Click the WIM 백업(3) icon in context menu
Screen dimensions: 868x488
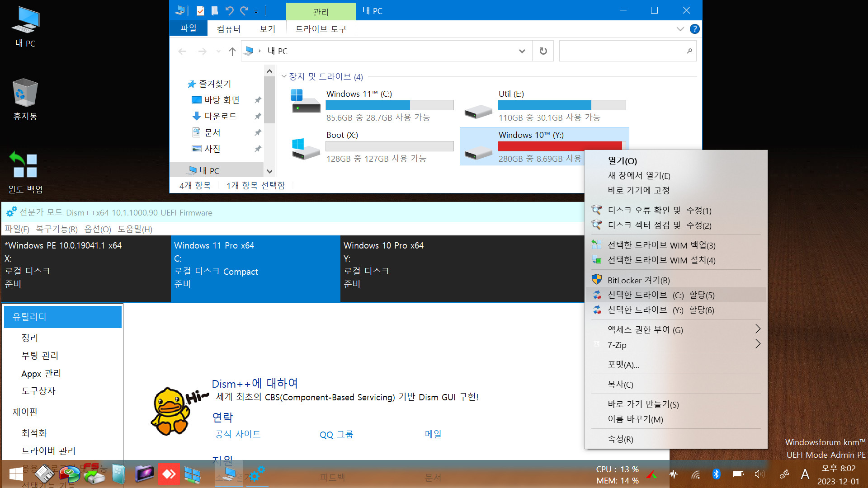pos(597,245)
